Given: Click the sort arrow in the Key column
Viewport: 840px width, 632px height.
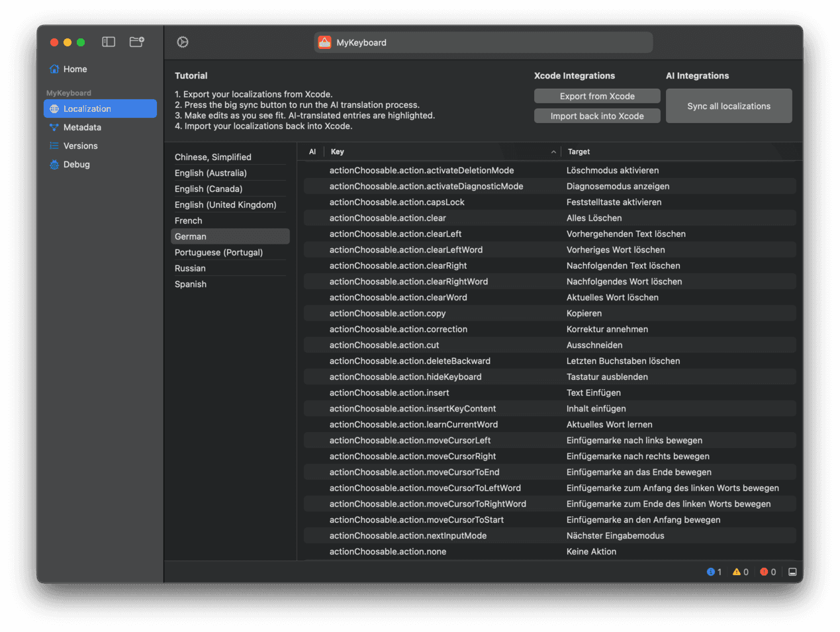Looking at the screenshot, I should coord(553,152).
